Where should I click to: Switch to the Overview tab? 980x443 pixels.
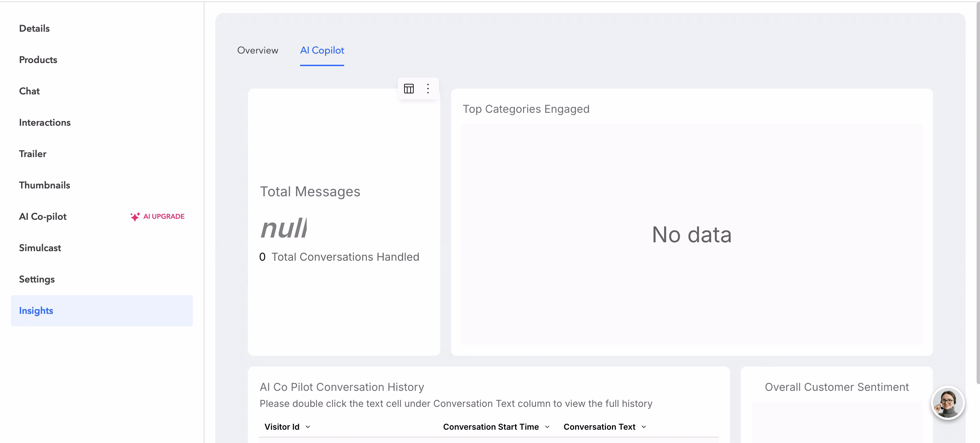pos(258,50)
